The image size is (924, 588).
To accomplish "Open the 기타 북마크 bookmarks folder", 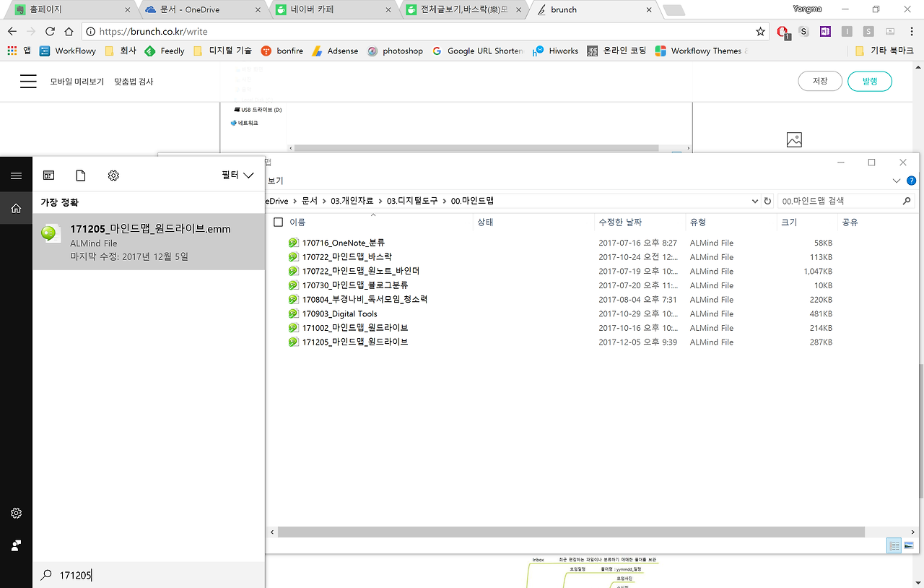I will [x=884, y=51].
